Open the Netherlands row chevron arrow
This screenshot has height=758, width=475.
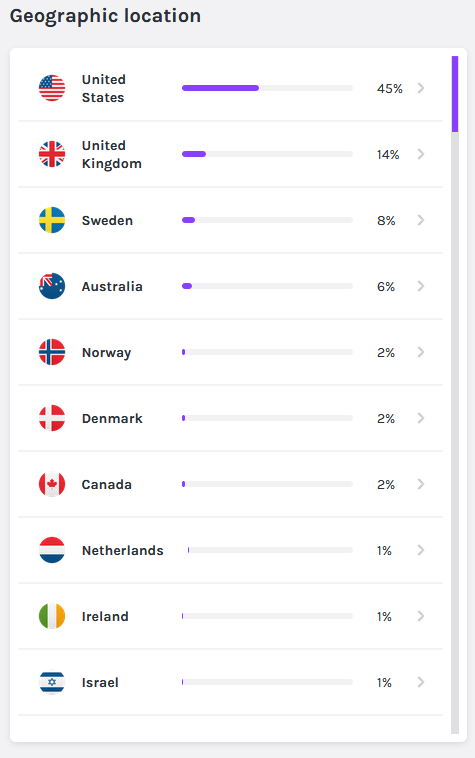[421, 550]
